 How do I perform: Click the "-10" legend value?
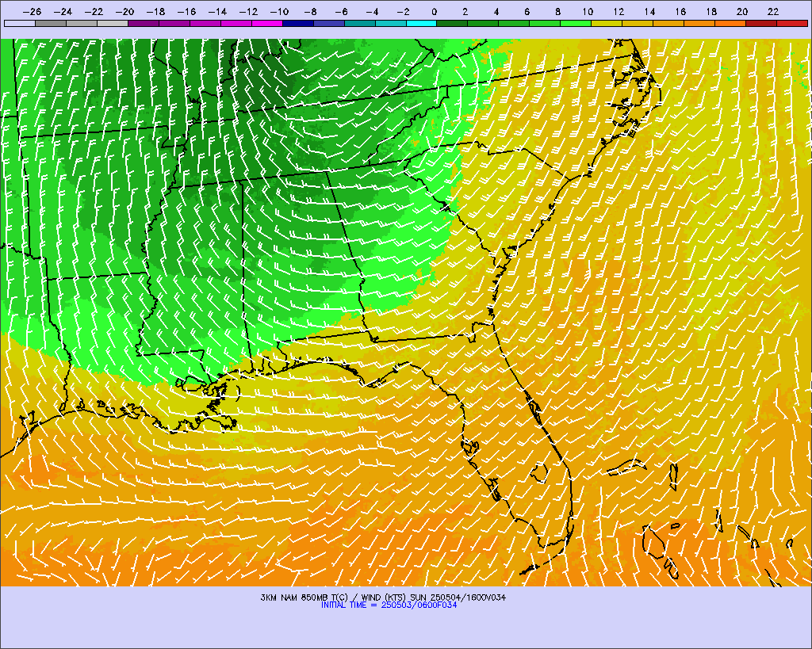pos(279,11)
